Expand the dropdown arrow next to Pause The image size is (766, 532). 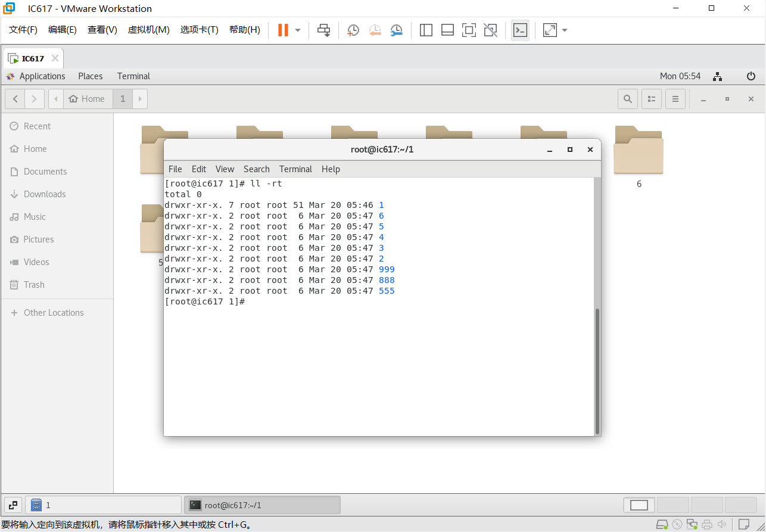[x=298, y=30]
